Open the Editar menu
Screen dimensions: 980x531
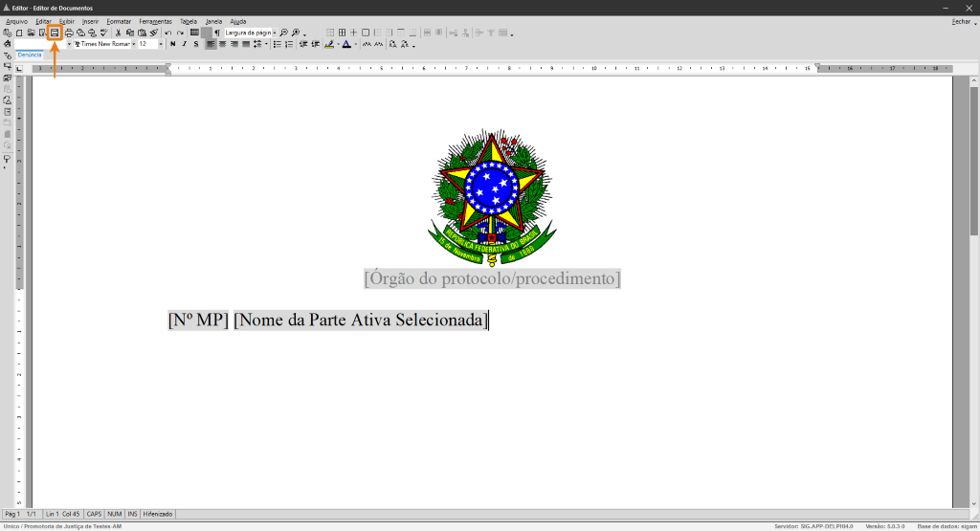[x=43, y=21]
